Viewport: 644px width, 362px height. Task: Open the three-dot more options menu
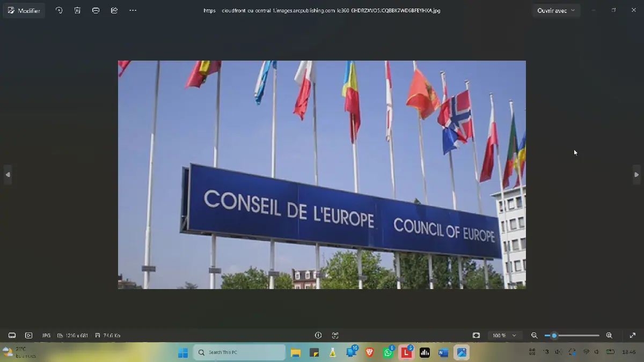[x=133, y=11]
